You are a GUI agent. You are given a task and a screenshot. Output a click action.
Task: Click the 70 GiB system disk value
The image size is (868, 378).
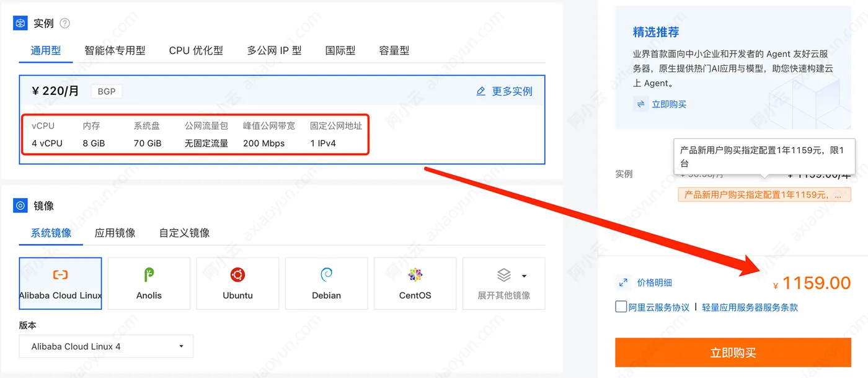148,143
